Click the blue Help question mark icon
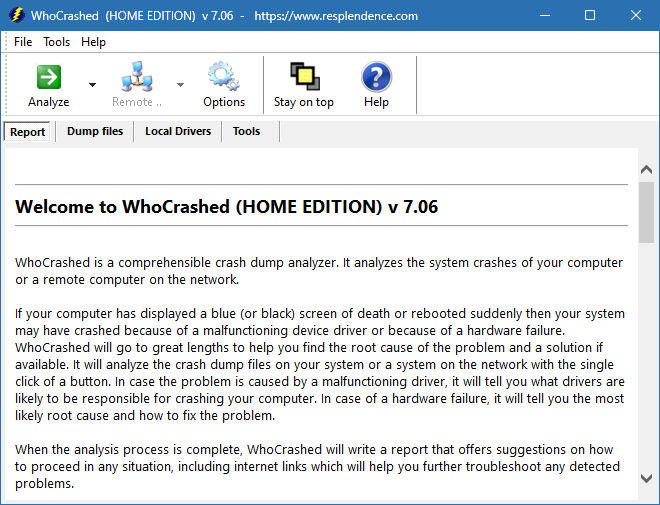Image resolution: width=660 pixels, height=505 pixels. [x=376, y=77]
